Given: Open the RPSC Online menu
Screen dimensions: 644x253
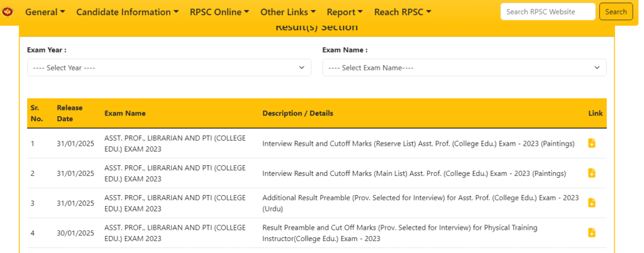Looking at the screenshot, I should [219, 12].
